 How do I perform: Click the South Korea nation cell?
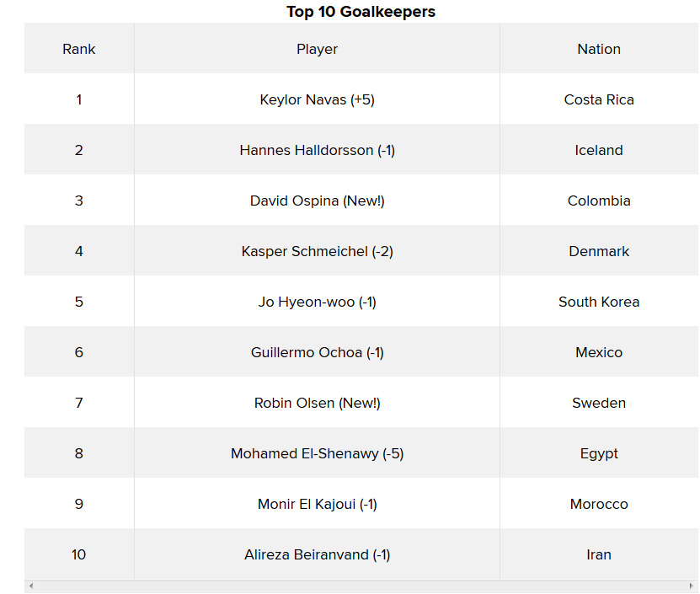coord(599,302)
